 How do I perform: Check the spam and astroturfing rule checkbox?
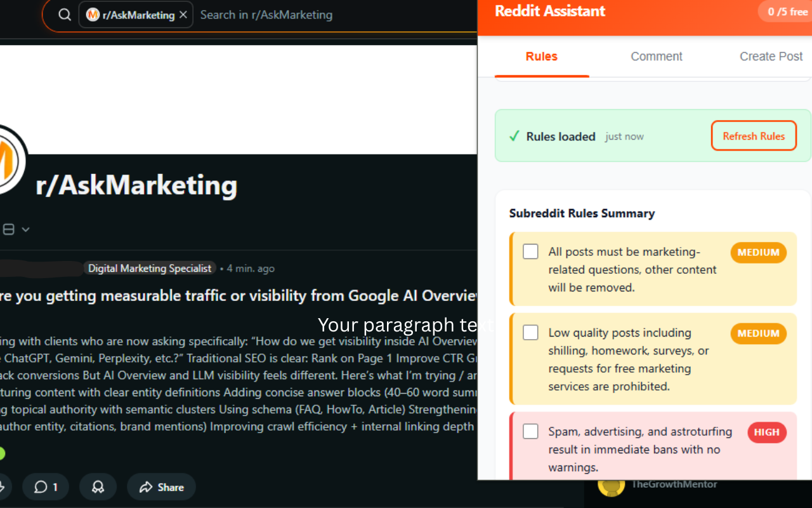click(x=530, y=431)
